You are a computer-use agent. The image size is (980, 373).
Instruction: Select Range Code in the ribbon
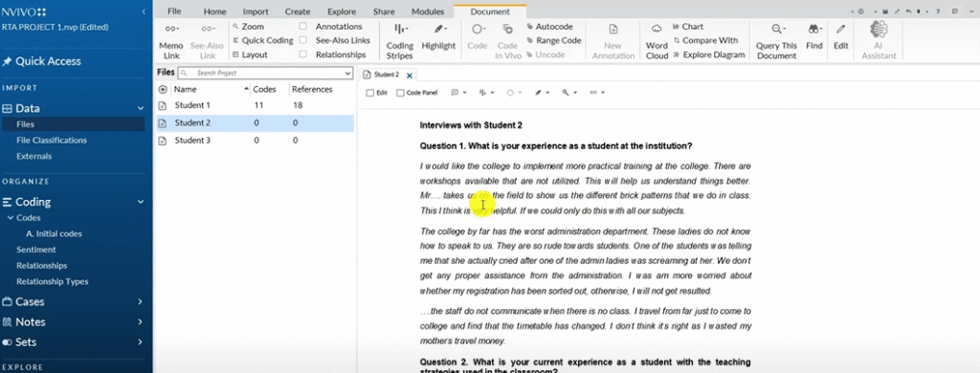click(554, 40)
